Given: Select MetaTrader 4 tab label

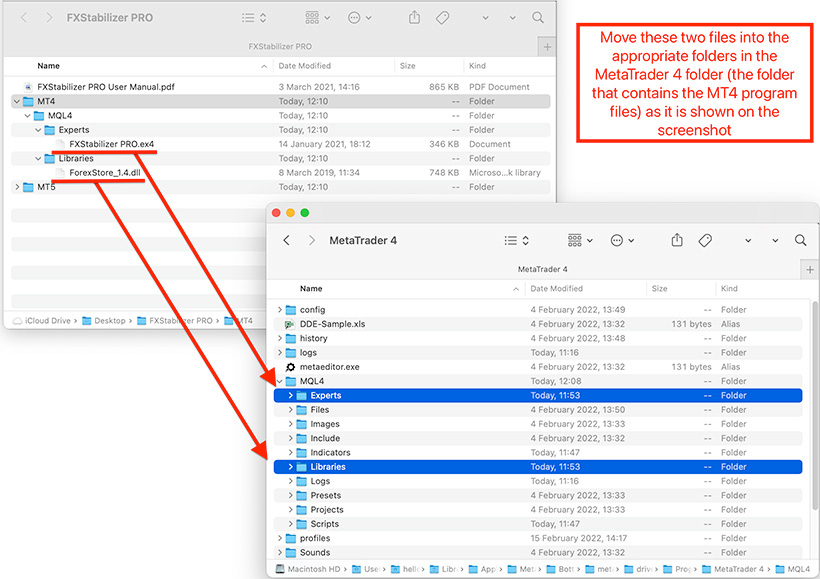Looking at the screenshot, I should pos(542,269).
